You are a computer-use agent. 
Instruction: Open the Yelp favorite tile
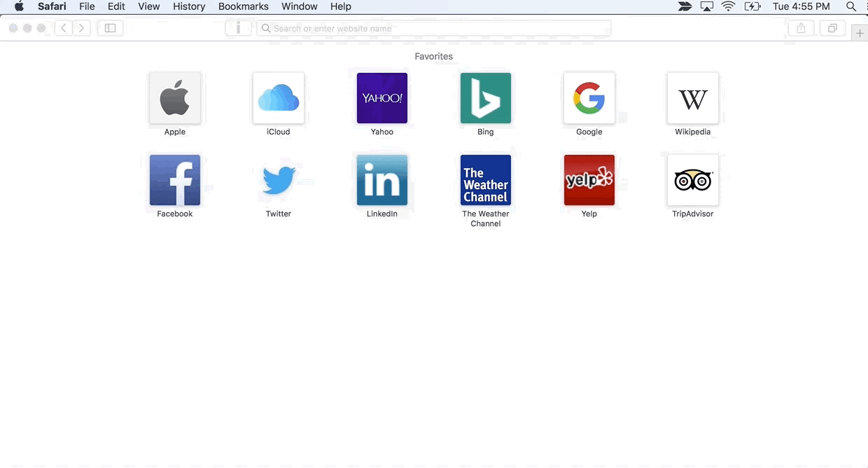click(x=589, y=180)
